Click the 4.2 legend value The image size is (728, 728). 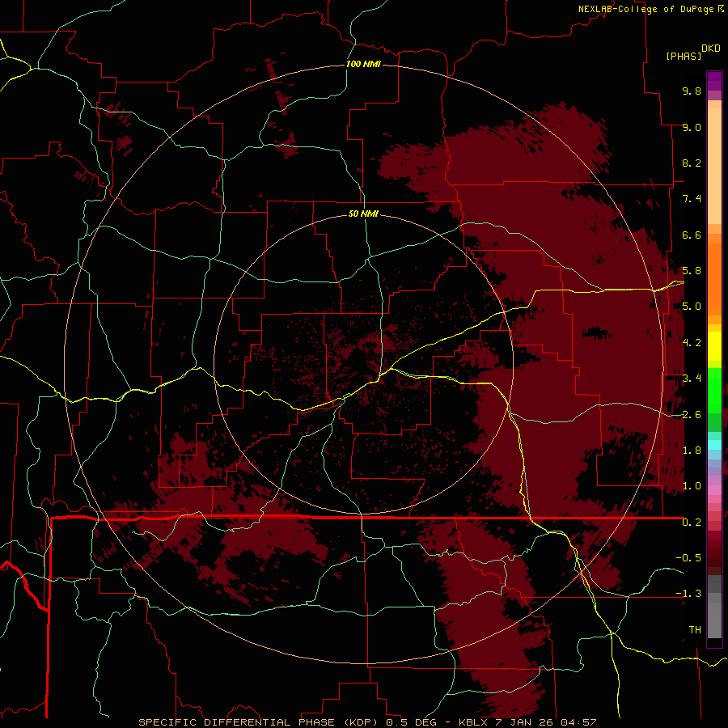(692, 343)
